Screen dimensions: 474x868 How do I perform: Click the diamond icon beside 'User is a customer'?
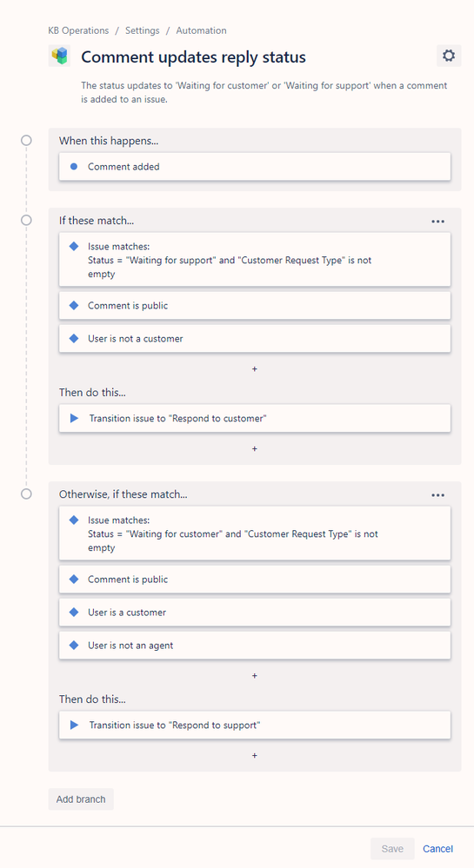(74, 613)
